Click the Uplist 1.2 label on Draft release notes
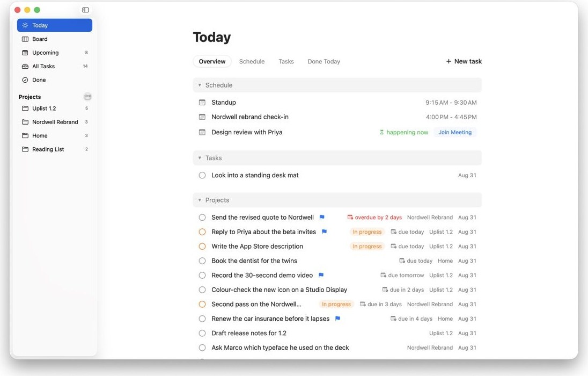The height and width of the screenshot is (376, 588). [441, 333]
